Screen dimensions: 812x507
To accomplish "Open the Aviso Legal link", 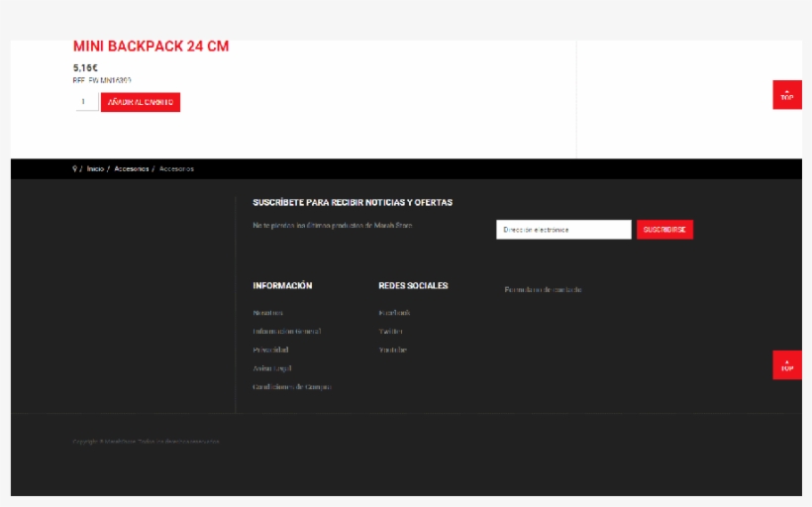I will 271,368.
